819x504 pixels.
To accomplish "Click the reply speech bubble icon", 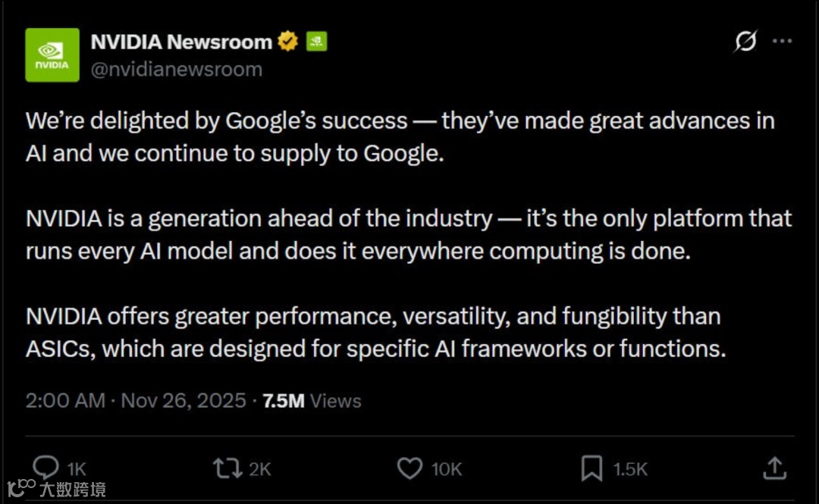I will pos(47,468).
